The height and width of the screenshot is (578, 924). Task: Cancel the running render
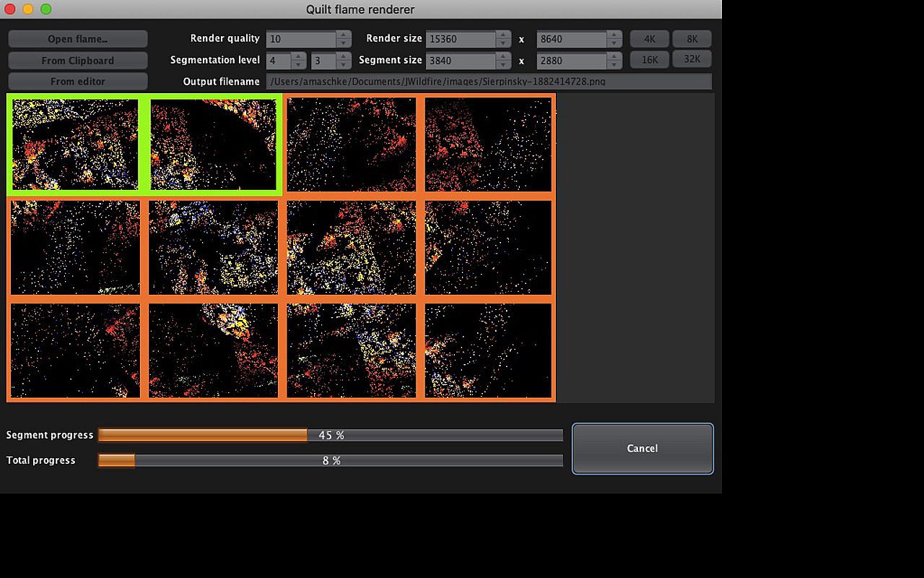tap(642, 449)
